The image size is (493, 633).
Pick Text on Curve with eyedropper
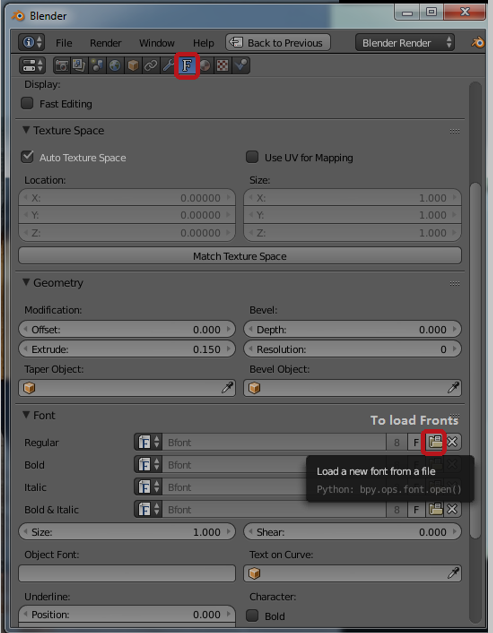[x=453, y=573]
